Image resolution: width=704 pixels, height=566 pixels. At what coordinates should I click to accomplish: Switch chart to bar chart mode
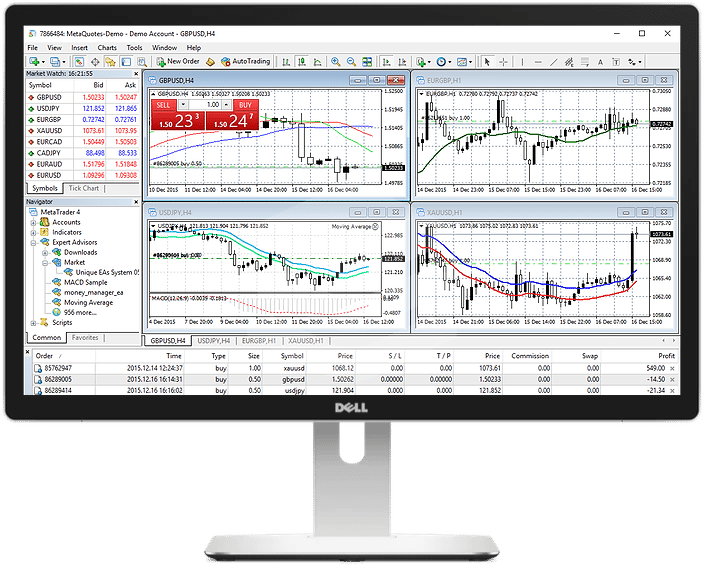[286, 61]
